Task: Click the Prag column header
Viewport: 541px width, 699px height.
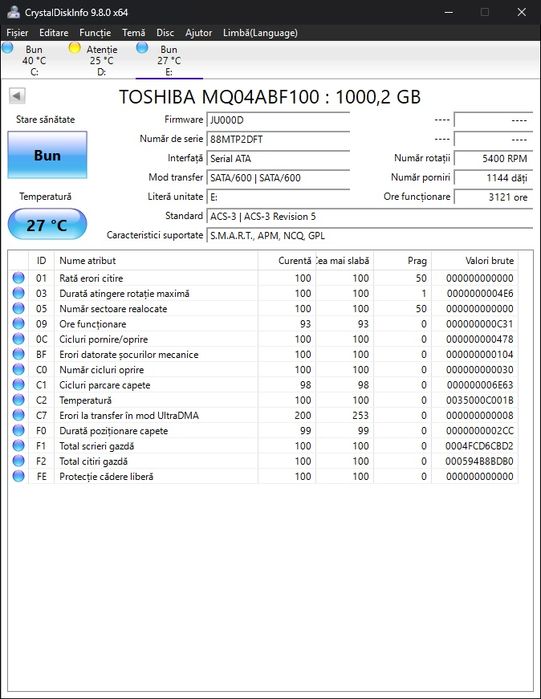Action: (x=402, y=261)
